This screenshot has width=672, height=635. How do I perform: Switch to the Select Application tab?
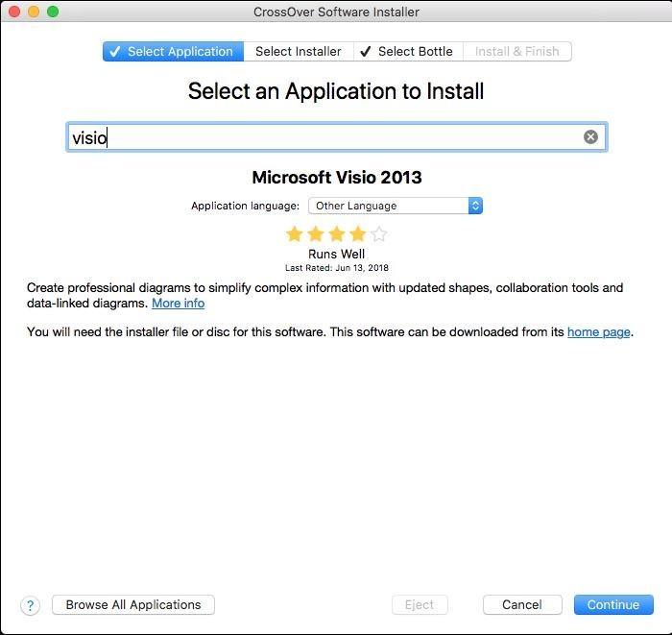pyautogui.click(x=173, y=52)
